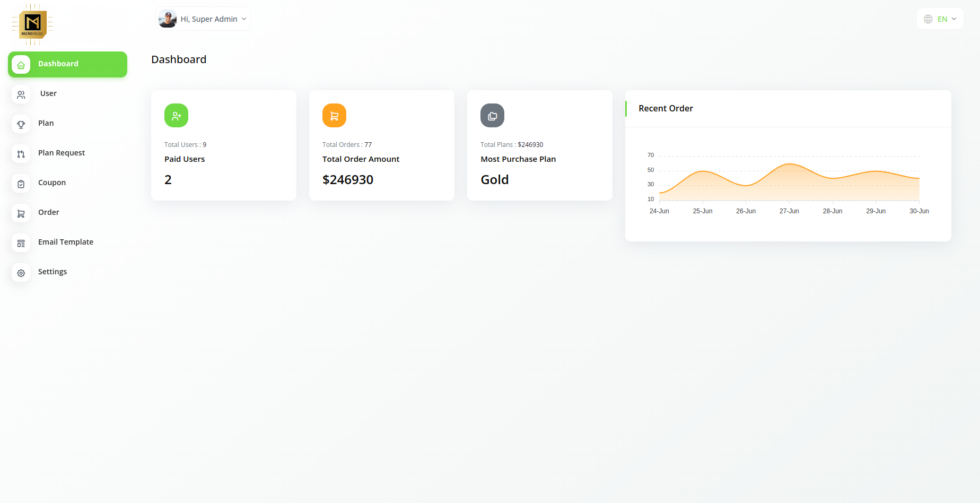Click the green Paid Users card icon
980x503 pixels.
click(176, 116)
